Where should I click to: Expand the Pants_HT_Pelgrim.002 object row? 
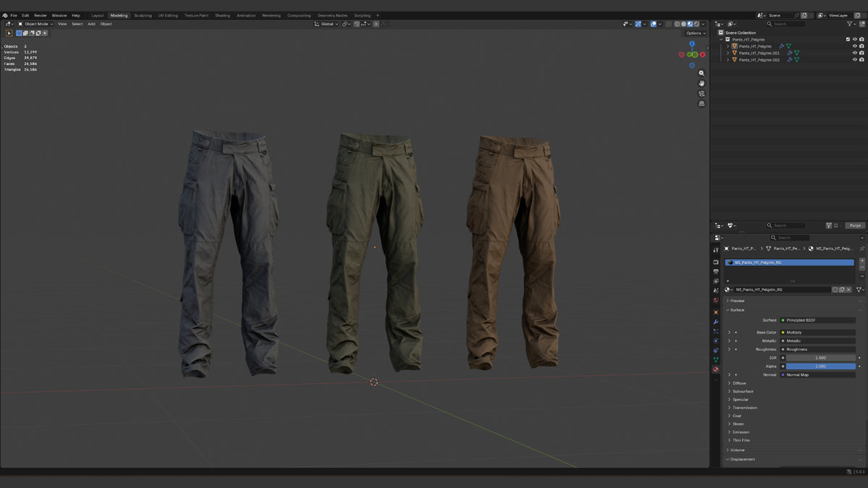point(728,60)
